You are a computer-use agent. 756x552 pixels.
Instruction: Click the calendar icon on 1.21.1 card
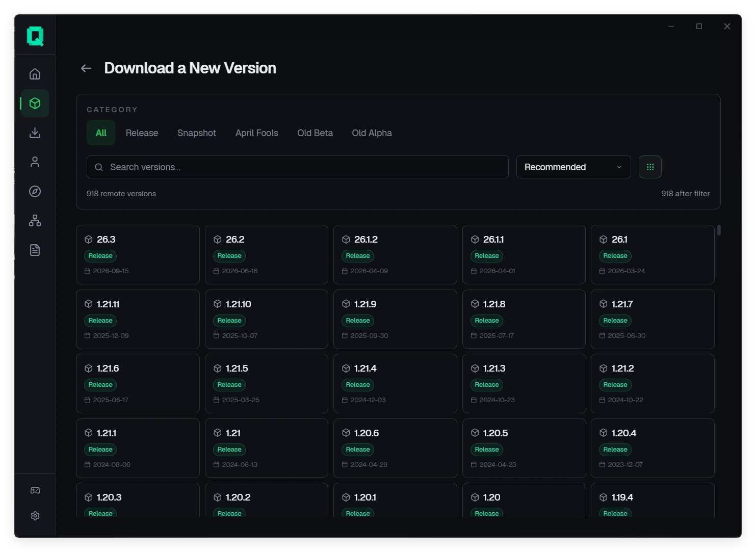(88, 465)
